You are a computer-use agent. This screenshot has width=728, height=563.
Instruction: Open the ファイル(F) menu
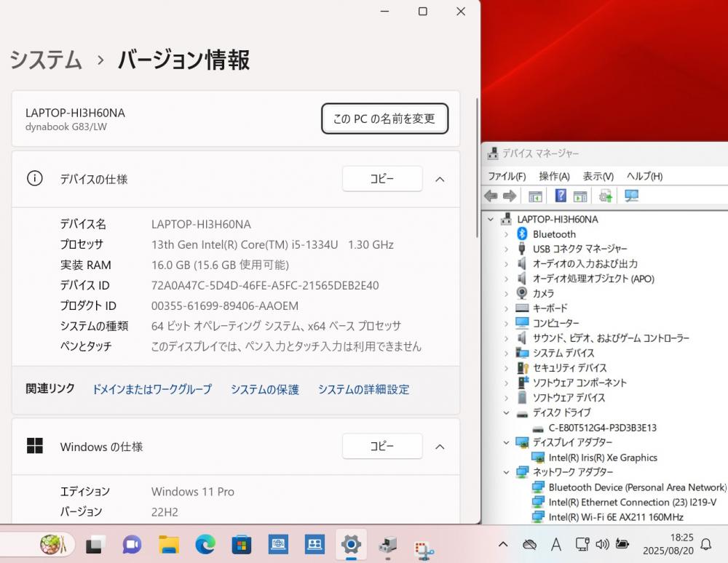(507, 176)
